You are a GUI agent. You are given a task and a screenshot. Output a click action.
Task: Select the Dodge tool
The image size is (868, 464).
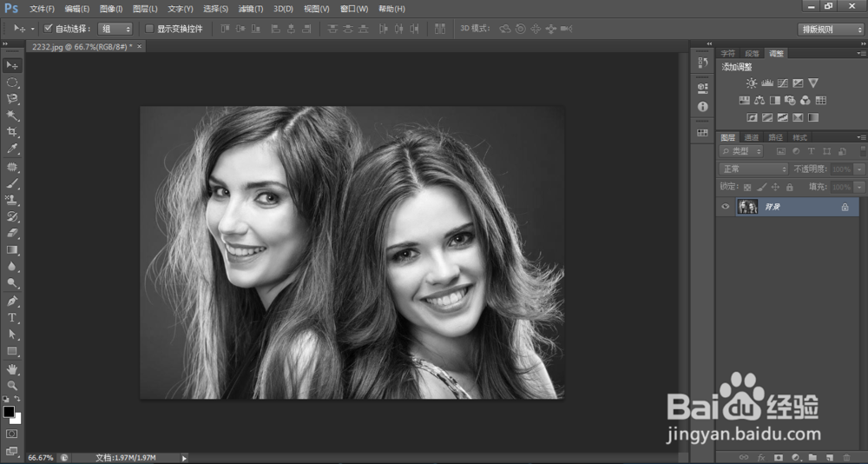pos(12,283)
